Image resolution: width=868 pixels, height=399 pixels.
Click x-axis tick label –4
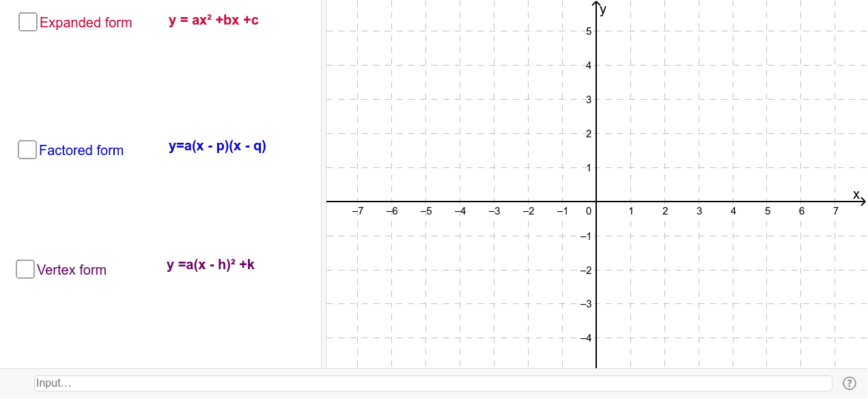click(460, 211)
